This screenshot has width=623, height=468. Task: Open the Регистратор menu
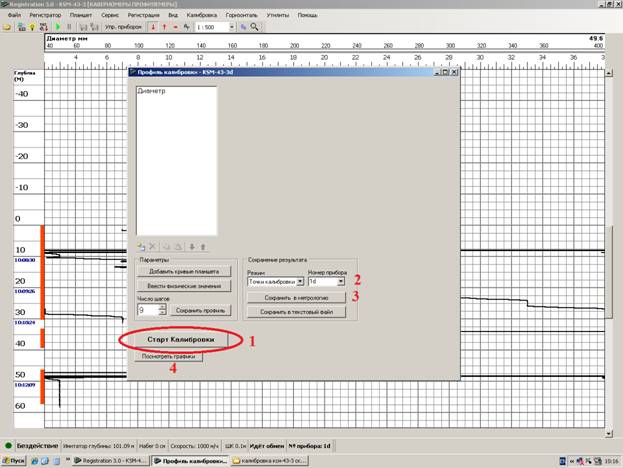(45, 15)
